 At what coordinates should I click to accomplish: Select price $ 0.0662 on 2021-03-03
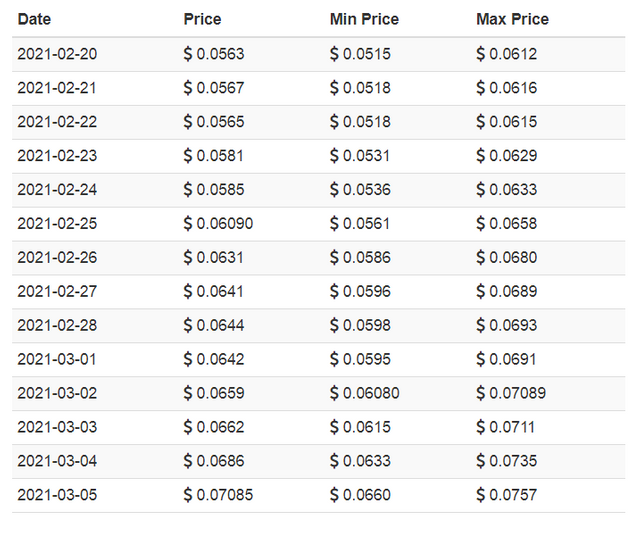click(x=214, y=427)
